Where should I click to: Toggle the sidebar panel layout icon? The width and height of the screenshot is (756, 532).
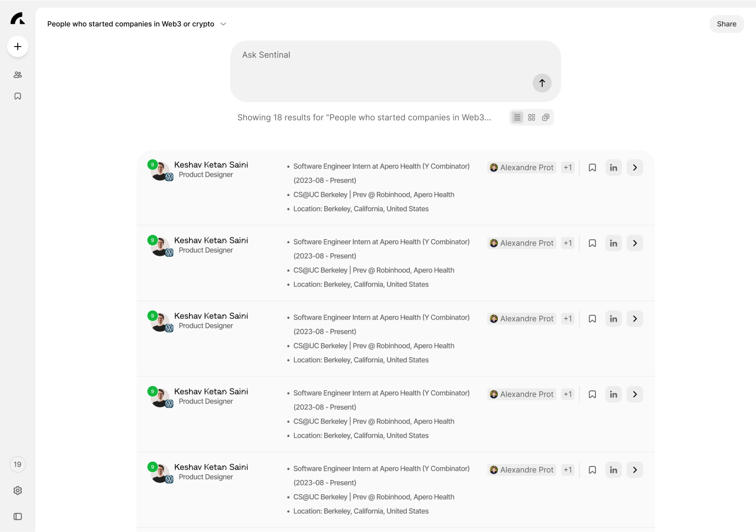[18, 517]
